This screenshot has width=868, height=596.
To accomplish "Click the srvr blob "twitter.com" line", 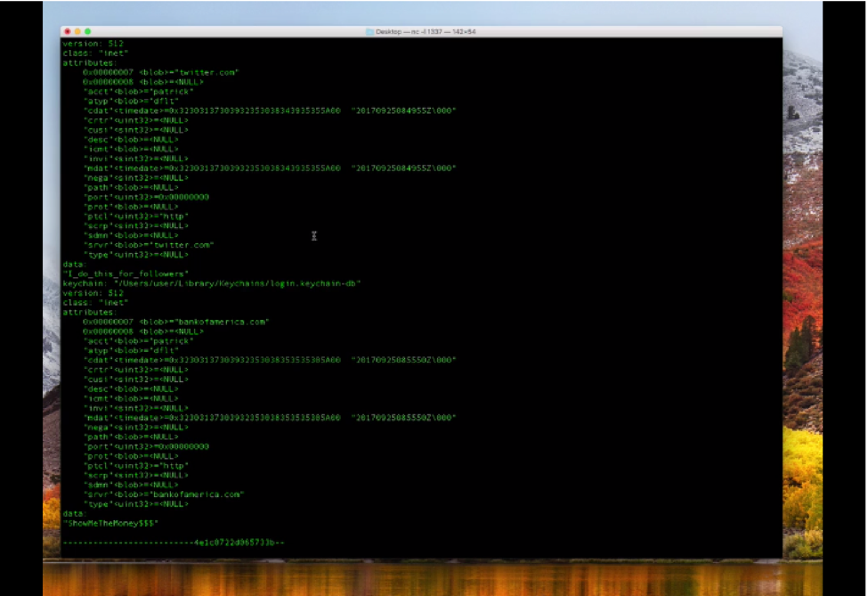I will pyautogui.click(x=149, y=245).
